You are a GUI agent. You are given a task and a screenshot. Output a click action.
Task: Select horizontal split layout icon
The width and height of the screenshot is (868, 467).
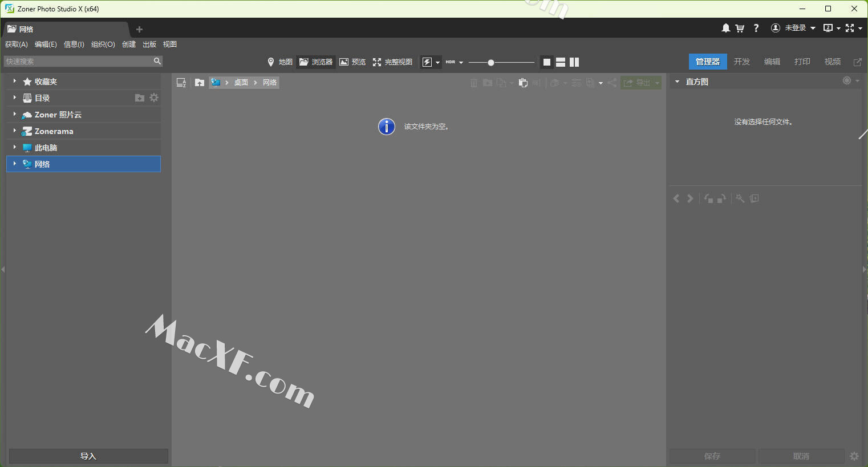point(561,62)
